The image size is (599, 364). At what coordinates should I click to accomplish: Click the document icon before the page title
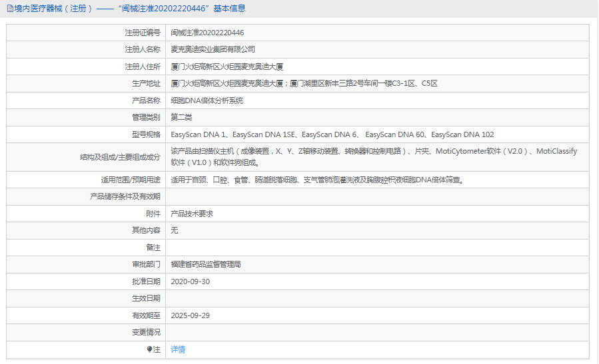click(9, 9)
